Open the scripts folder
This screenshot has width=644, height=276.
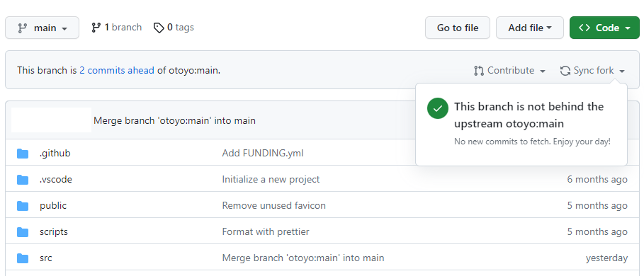point(54,232)
